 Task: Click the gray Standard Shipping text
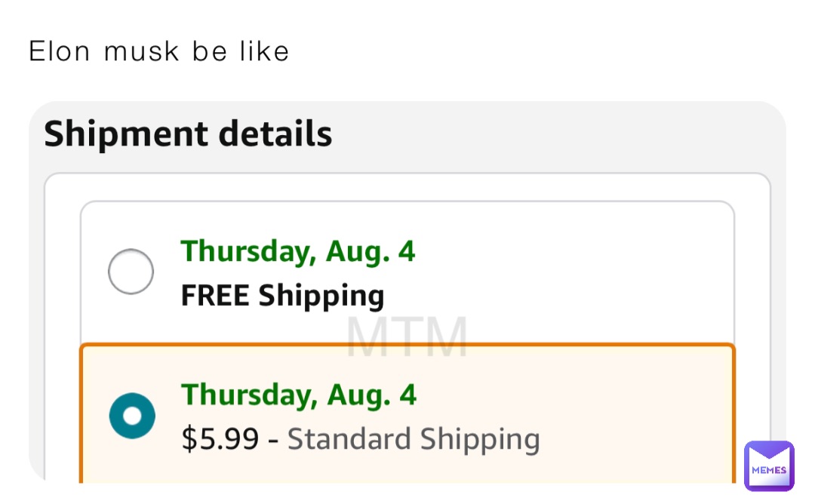[x=414, y=438]
